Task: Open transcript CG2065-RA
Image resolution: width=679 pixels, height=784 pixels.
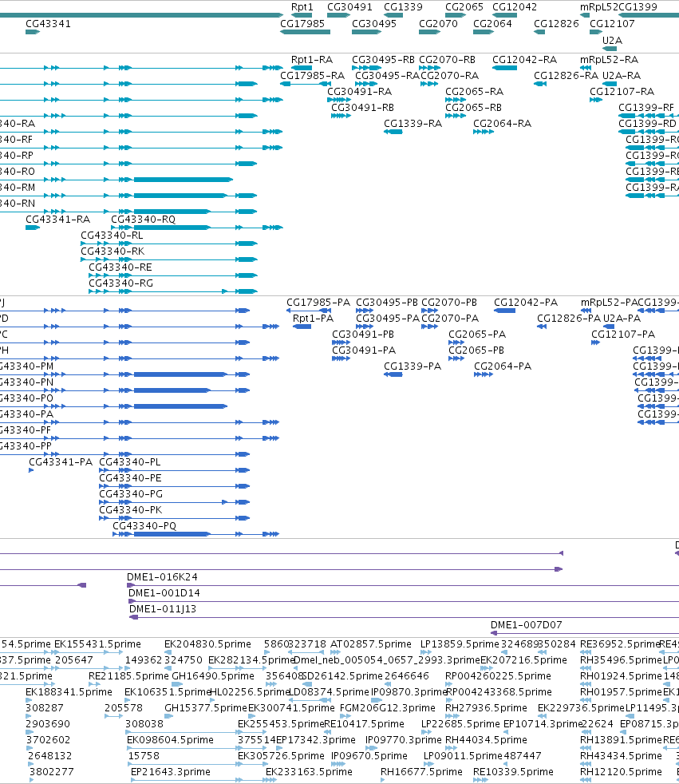Action: pyautogui.click(x=474, y=92)
